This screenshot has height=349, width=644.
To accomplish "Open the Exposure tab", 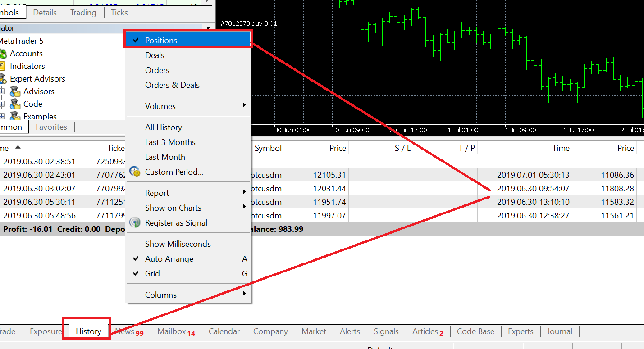I will (x=46, y=331).
